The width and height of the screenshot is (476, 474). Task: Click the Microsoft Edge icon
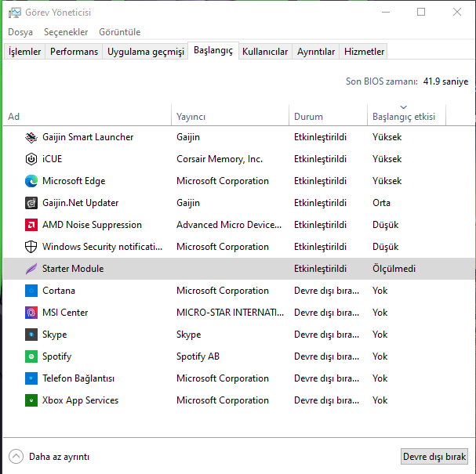[x=31, y=181]
